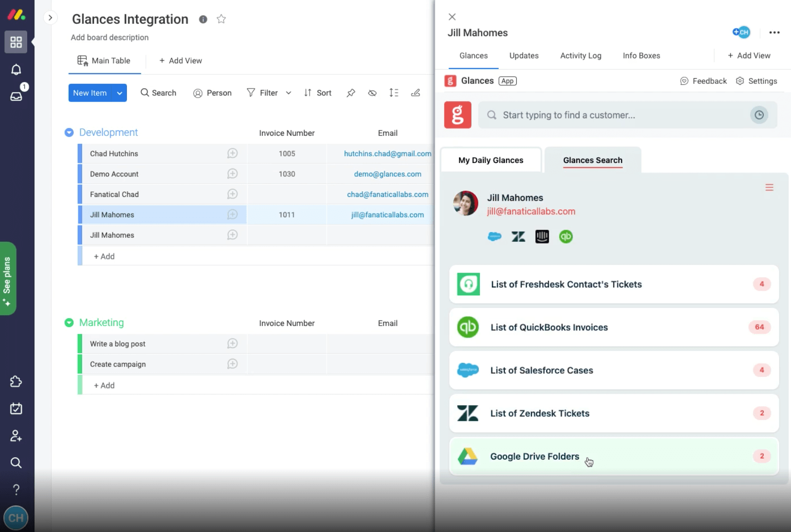Open My Work calendar check icon
Screen dimensions: 791x532
tap(16, 409)
